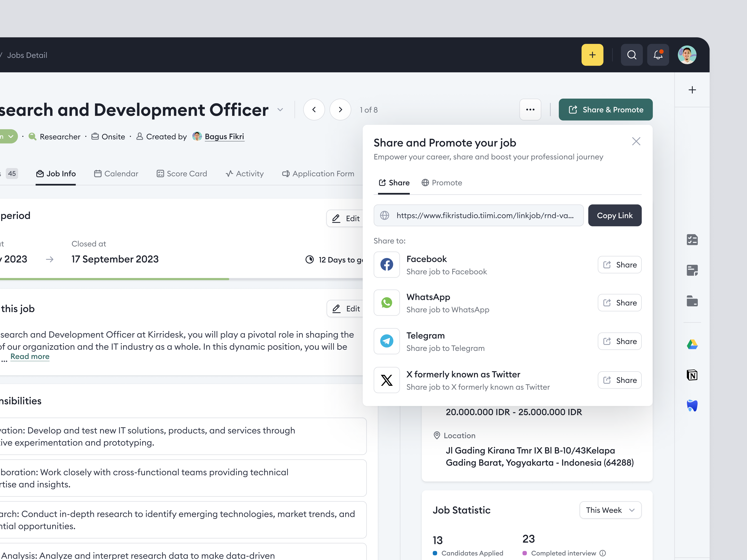Share job to Telegram
The height and width of the screenshot is (560, 747).
tap(619, 341)
